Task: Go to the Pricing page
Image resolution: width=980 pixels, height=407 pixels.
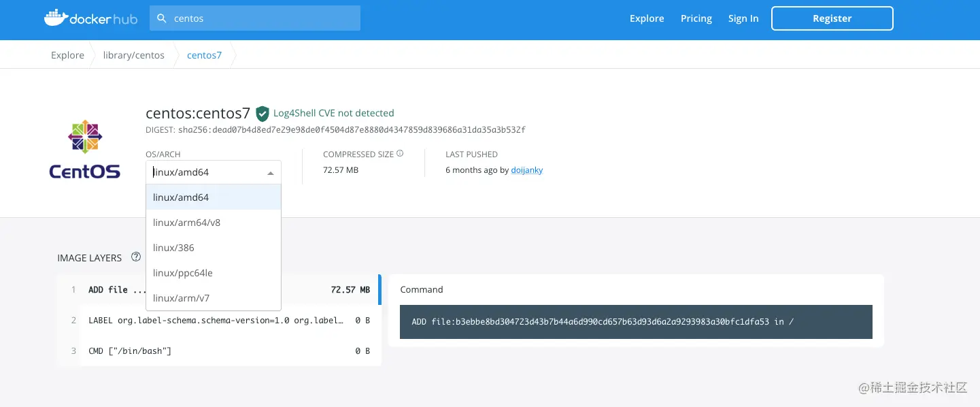Action: click(x=696, y=18)
